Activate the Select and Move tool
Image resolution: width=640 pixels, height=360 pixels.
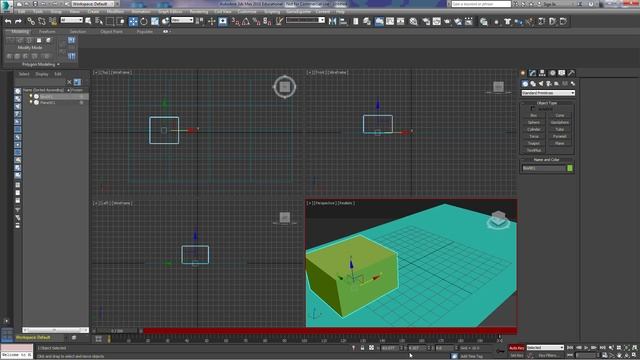click(x=133, y=21)
